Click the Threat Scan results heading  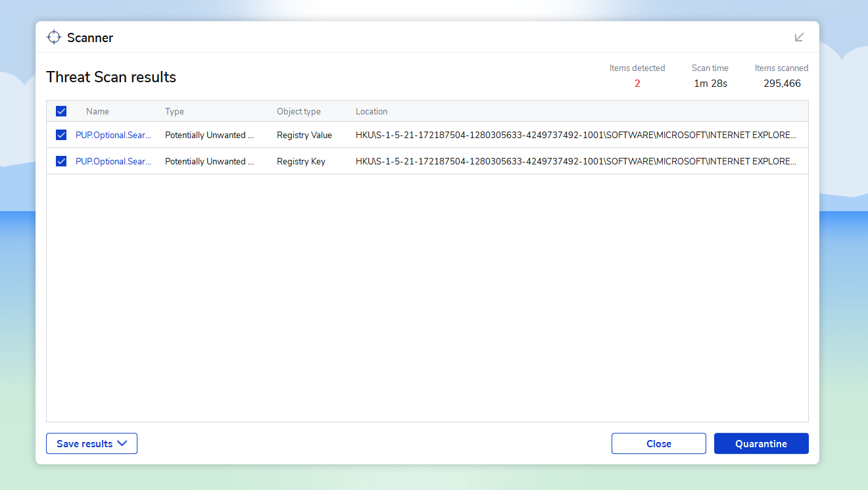111,77
